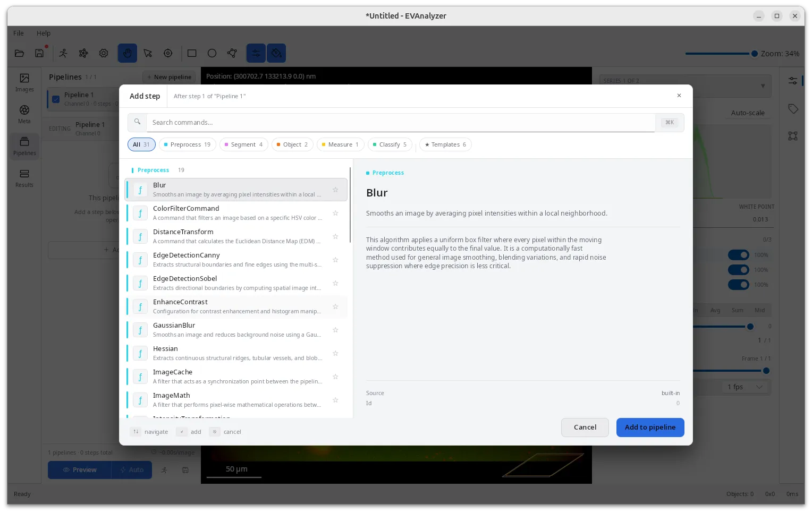Star the Blur command as favorite

pyautogui.click(x=335, y=190)
